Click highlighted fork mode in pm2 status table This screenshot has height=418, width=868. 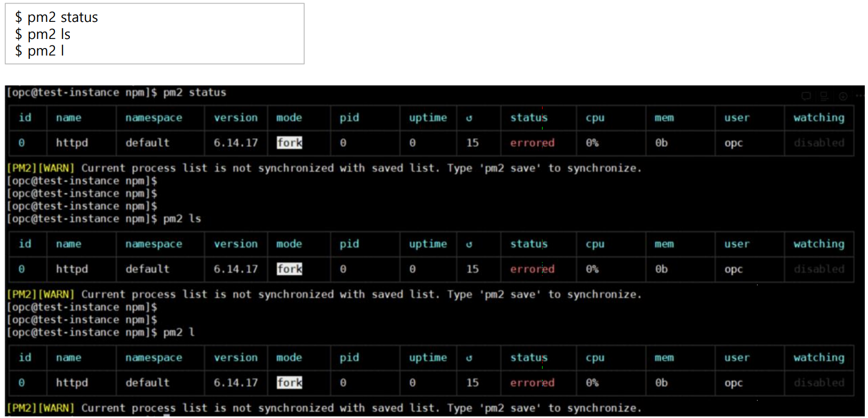(x=289, y=143)
